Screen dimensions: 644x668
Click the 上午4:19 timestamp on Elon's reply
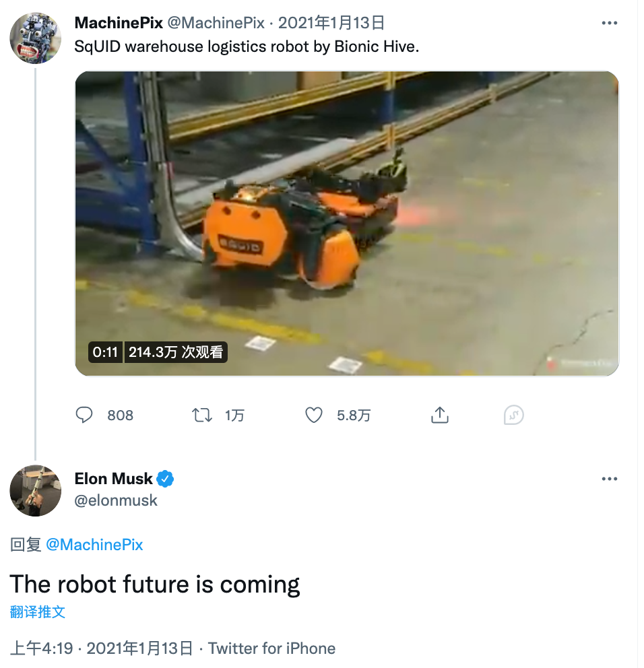(x=41, y=648)
